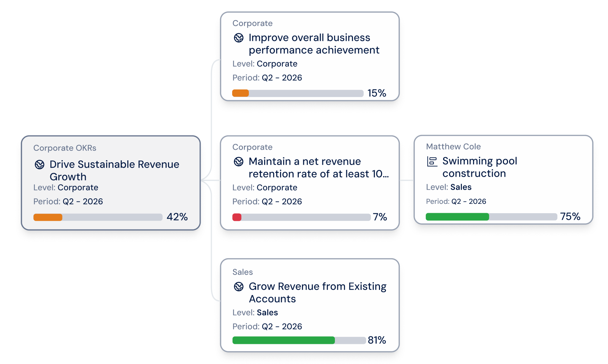
Task: Open the Swimming pool construction title
Action: pos(480,167)
